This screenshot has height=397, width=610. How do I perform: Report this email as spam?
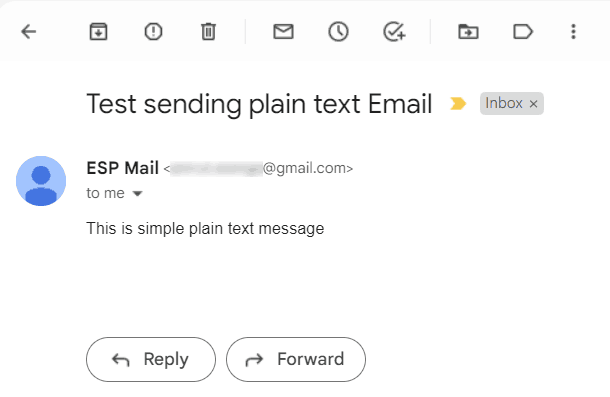[153, 32]
